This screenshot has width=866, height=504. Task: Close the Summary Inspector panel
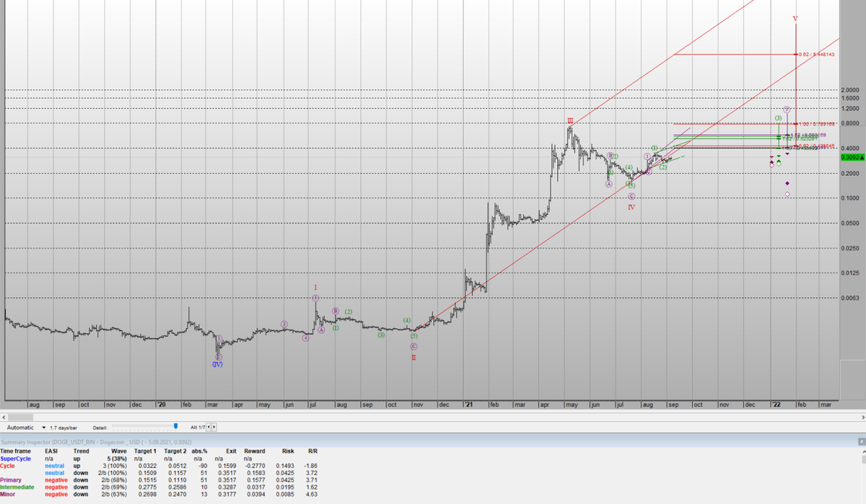[861, 441]
